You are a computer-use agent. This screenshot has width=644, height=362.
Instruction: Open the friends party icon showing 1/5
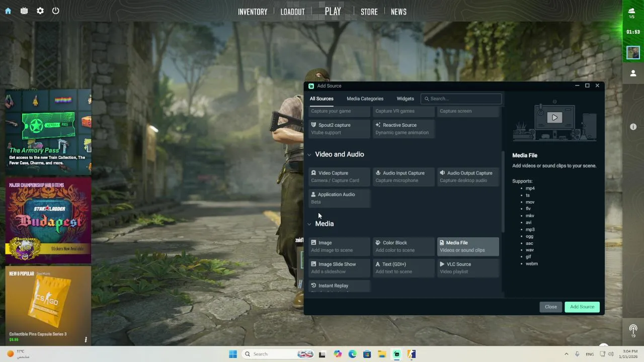[x=632, y=13]
